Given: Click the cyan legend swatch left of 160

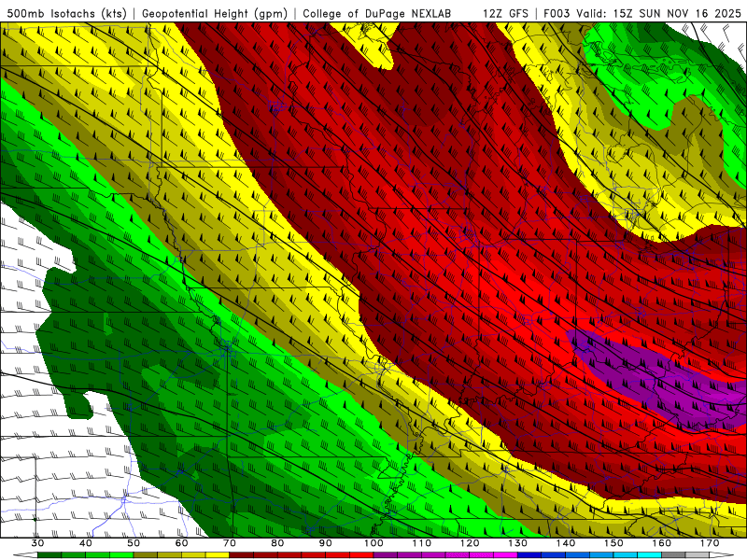Looking at the screenshot, I should (x=649, y=555).
